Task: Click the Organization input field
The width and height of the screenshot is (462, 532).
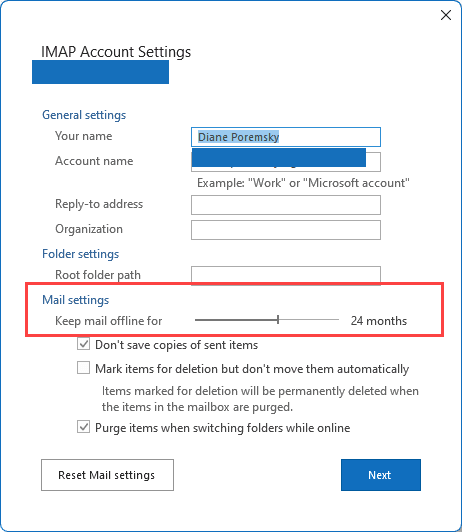Action: pyautogui.click(x=286, y=230)
